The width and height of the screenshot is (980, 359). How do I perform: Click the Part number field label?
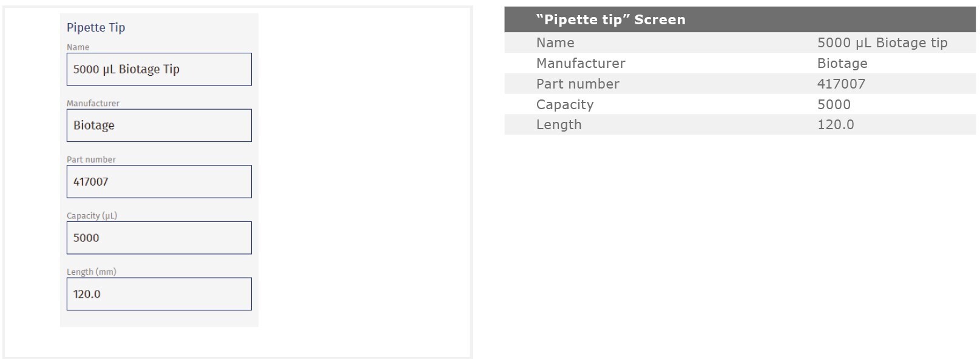(x=91, y=159)
